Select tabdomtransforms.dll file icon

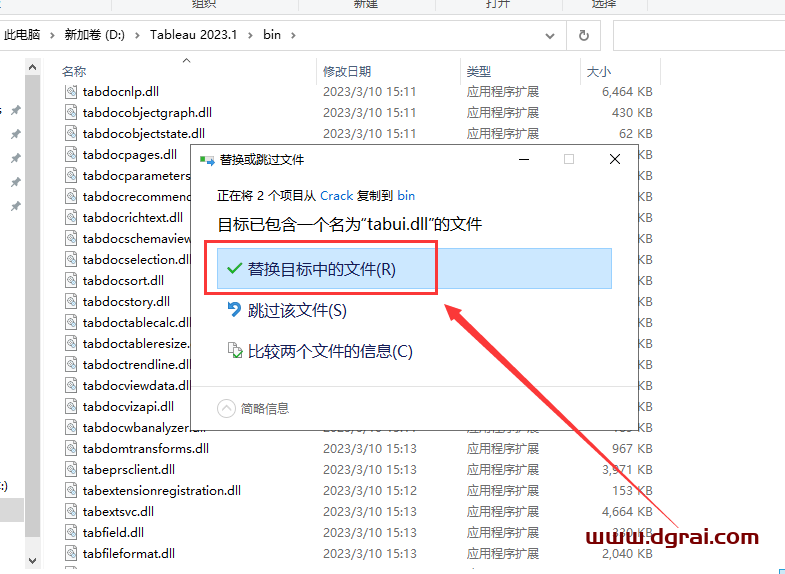tap(71, 448)
